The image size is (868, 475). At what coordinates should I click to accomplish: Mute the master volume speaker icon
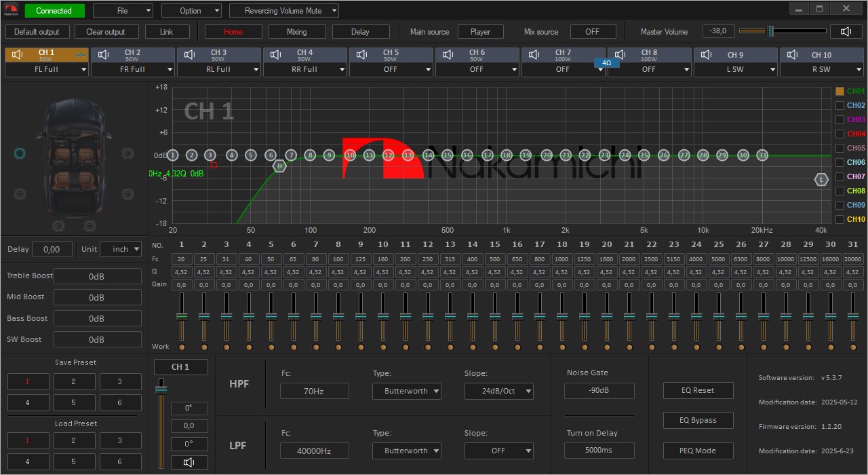coord(846,32)
